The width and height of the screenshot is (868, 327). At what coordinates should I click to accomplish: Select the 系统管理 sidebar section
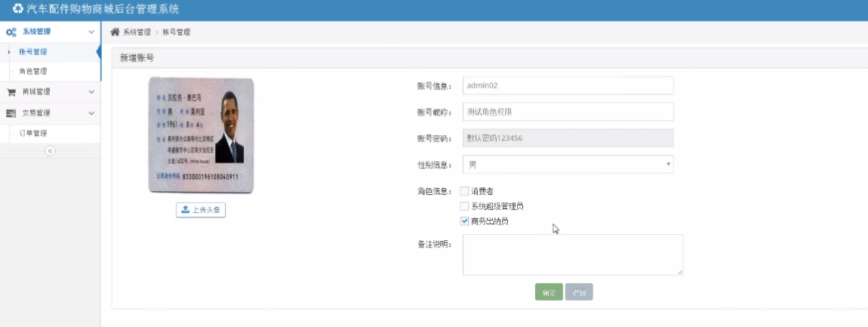coord(50,32)
